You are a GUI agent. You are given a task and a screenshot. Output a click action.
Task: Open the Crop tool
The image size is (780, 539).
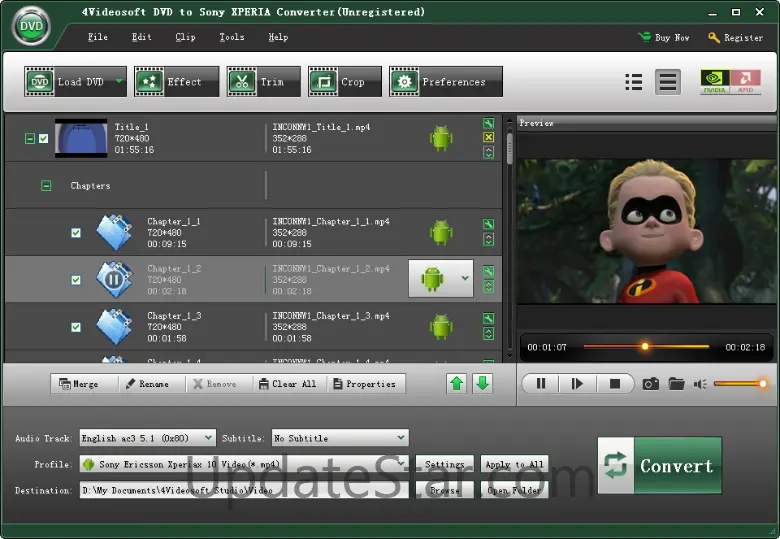(345, 82)
